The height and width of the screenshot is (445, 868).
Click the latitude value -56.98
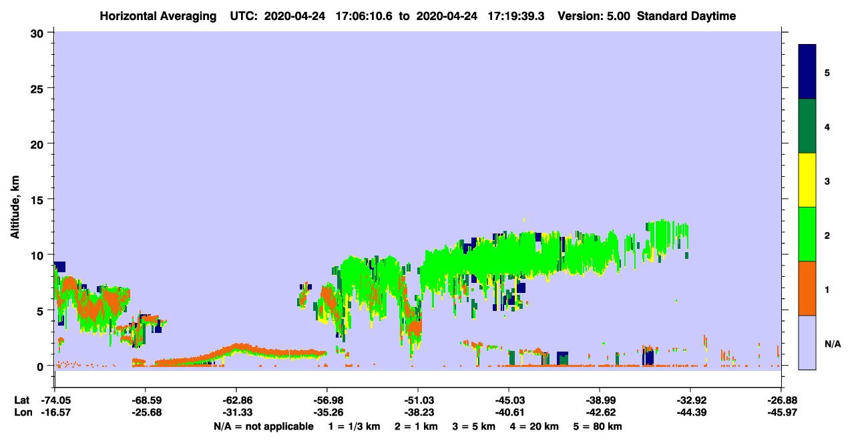327,400
